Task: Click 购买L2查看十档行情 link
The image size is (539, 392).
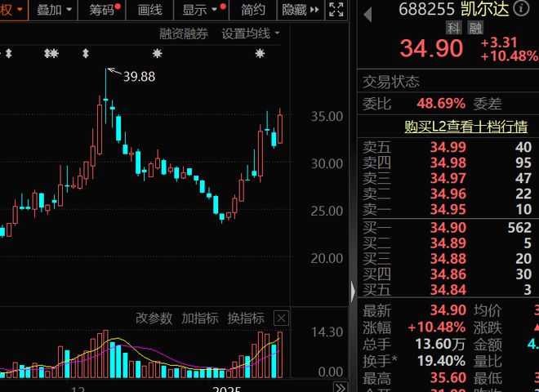Action: [x=465, y=127]
